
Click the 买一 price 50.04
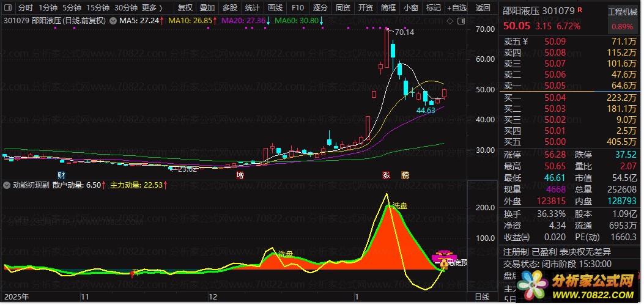coord(555,98)
